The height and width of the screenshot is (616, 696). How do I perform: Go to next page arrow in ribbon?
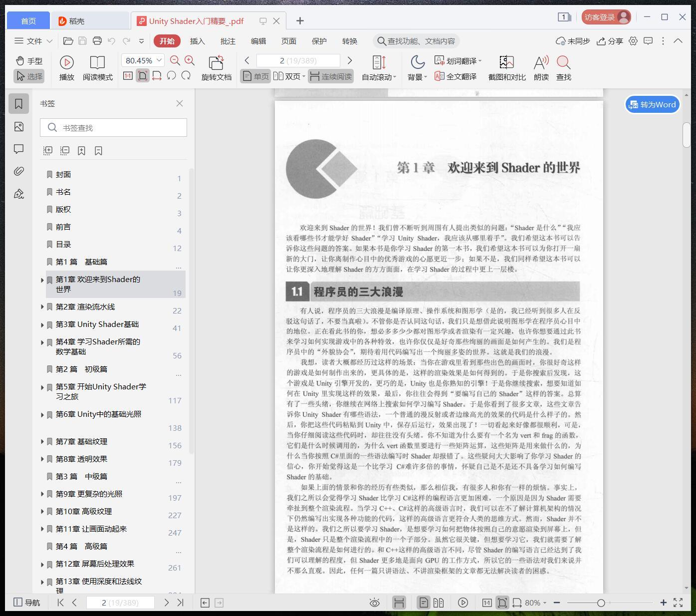(x=350, y=60)
